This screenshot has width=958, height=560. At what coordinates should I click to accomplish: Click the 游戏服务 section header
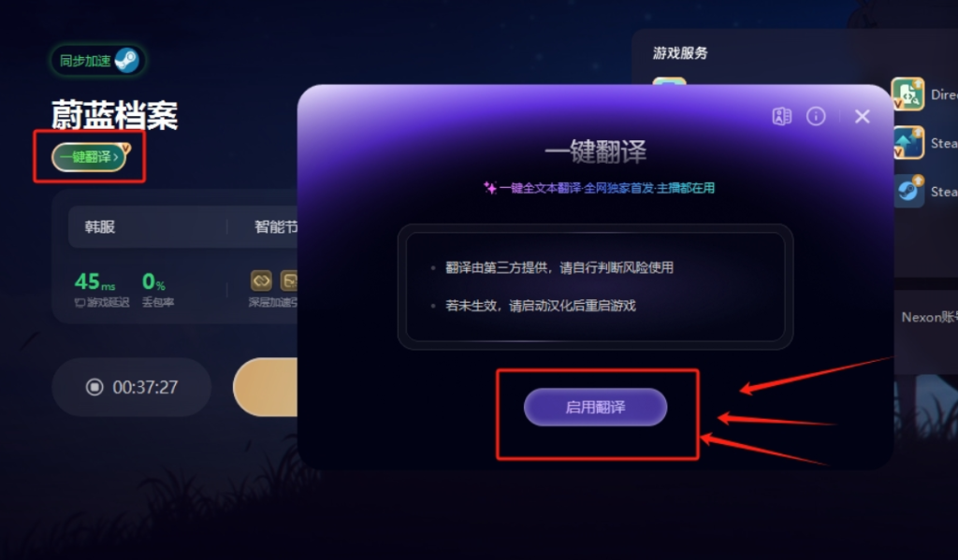(680, 53)
